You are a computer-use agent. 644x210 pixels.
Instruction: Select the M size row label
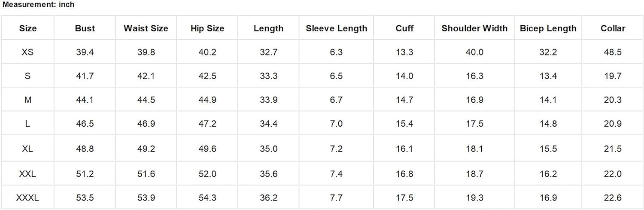coord(28,100)
